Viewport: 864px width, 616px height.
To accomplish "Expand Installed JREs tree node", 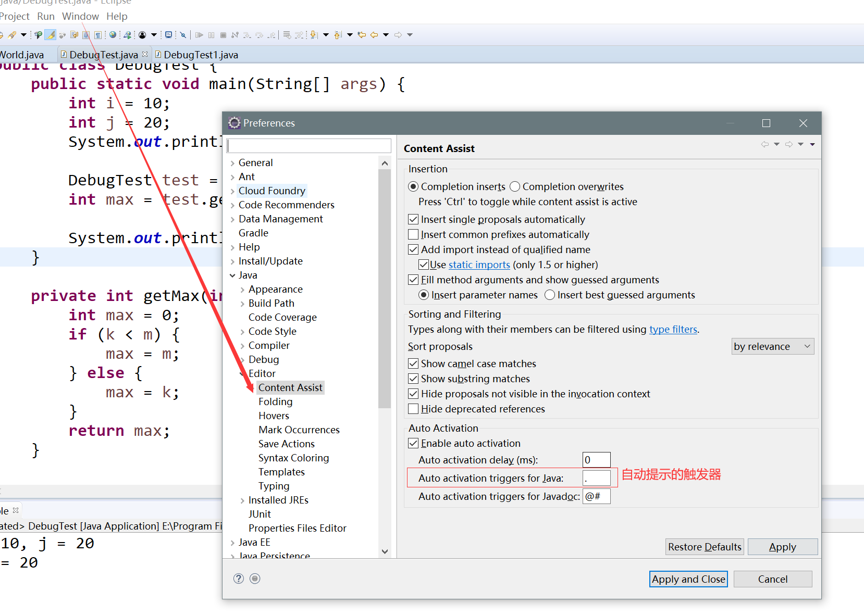I will tap(242, 500).
